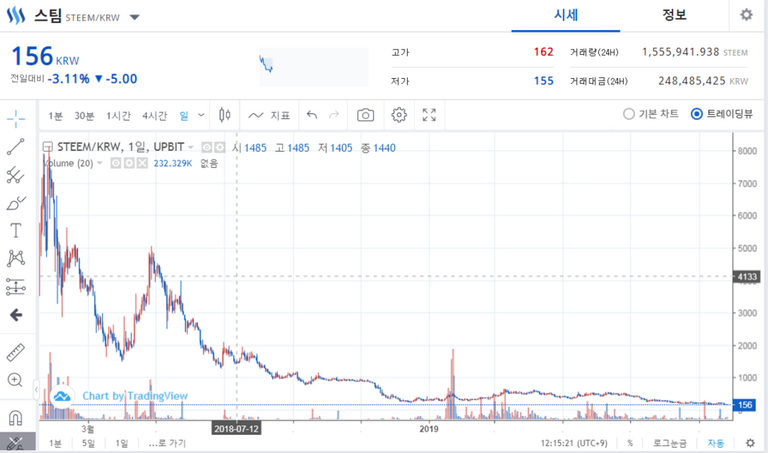Click the 156 current price label on axis
This screenshot has width=768, height=453.
tap(744, 405)
